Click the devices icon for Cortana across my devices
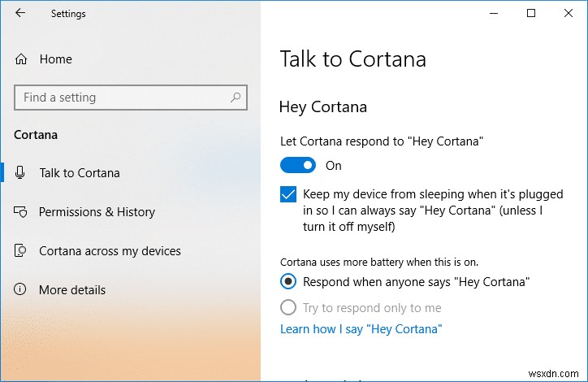 [20, 250]
